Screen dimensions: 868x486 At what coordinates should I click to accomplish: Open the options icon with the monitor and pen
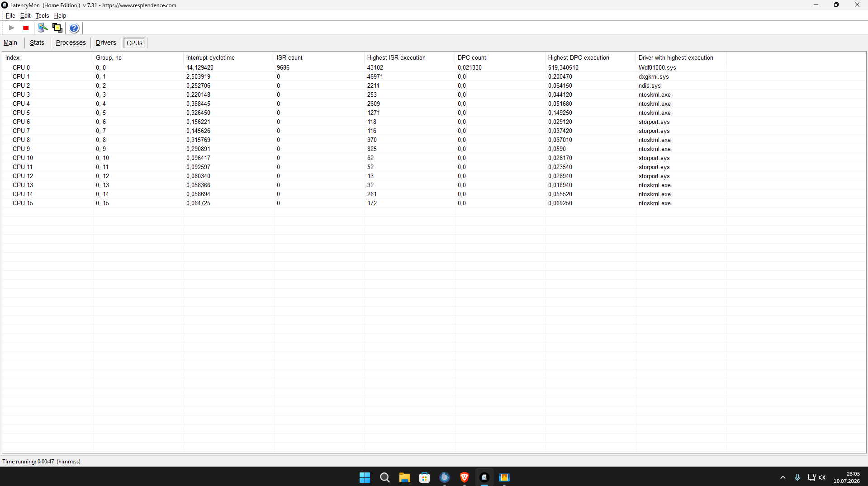tap(43, 28)
